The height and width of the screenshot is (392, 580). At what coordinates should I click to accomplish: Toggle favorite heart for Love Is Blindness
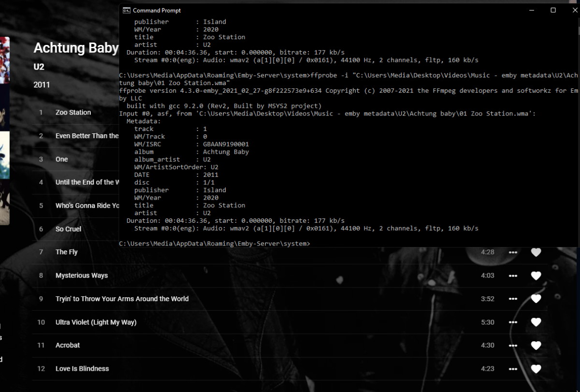(536, 369)
